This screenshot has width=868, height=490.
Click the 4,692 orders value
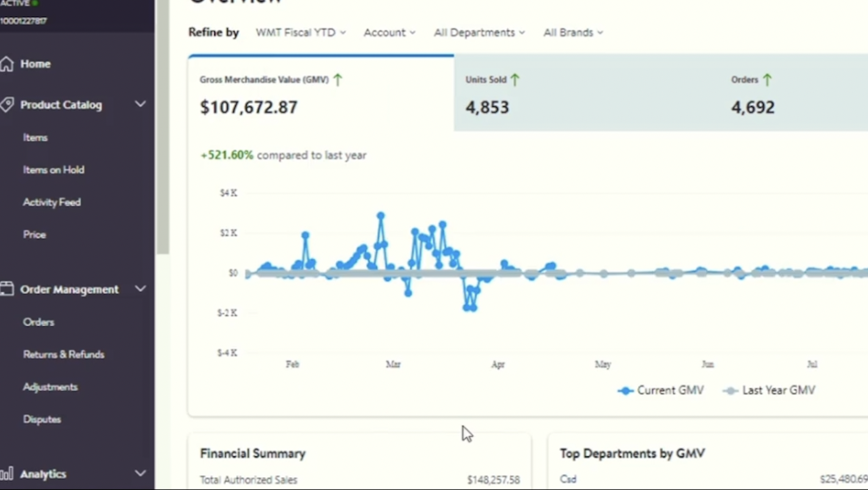click(x=753, y=108)
